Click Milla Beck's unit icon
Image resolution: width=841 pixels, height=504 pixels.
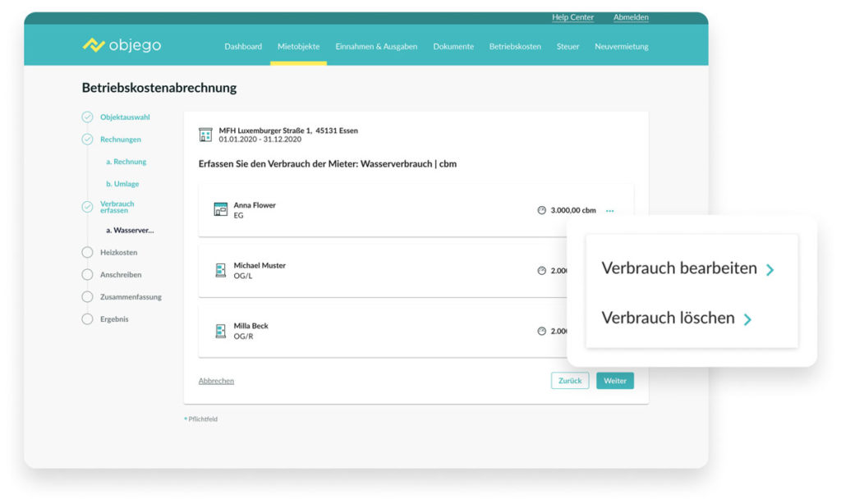(x=220, y=331)
